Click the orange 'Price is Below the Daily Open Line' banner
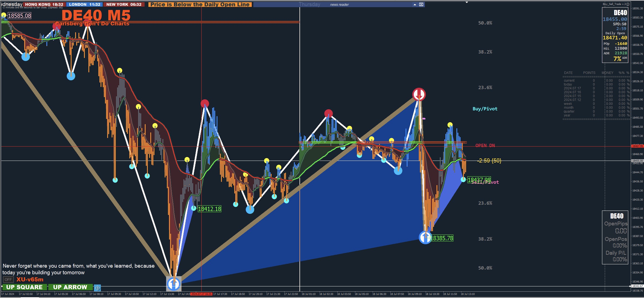Image resolution: width=644 pixels, height=298 pixels. pyautogui.click(x=200, y=4)
